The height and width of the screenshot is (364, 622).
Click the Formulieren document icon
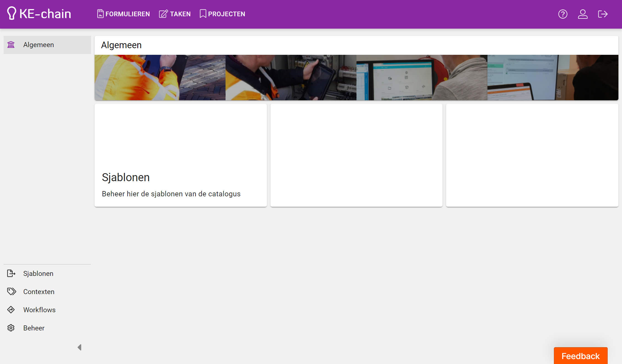tap(100, 14)
